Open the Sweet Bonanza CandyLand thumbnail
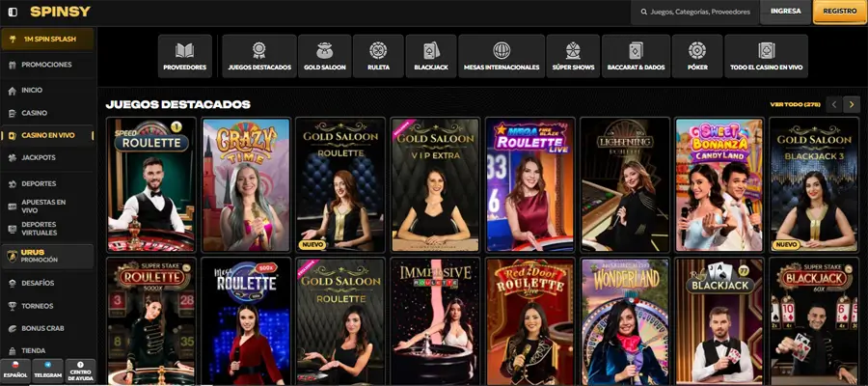Image resolution: width=868 pixels, height=386 pixels. click(x=719, y=185)
